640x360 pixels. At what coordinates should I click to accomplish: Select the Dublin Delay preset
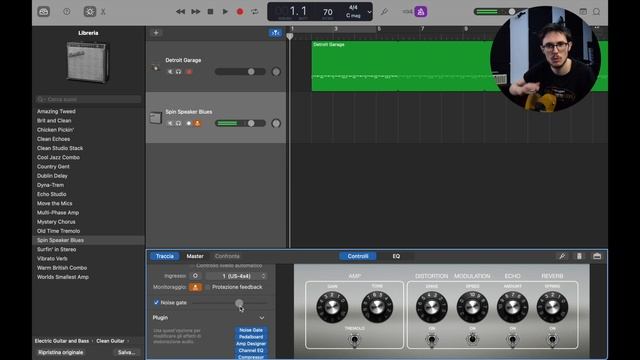coord(52,176)
